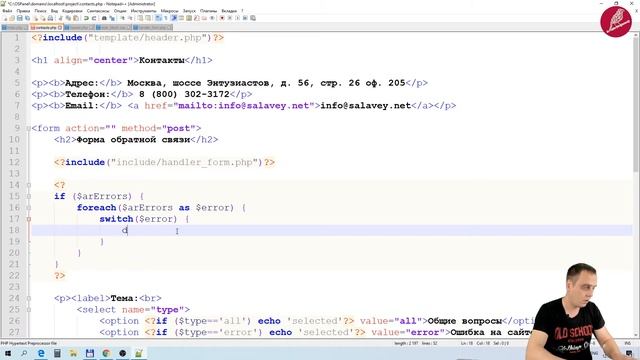Collapse the foreach block at line 16
The width and height of the screenshot is (640, 360).
point(29,208)
